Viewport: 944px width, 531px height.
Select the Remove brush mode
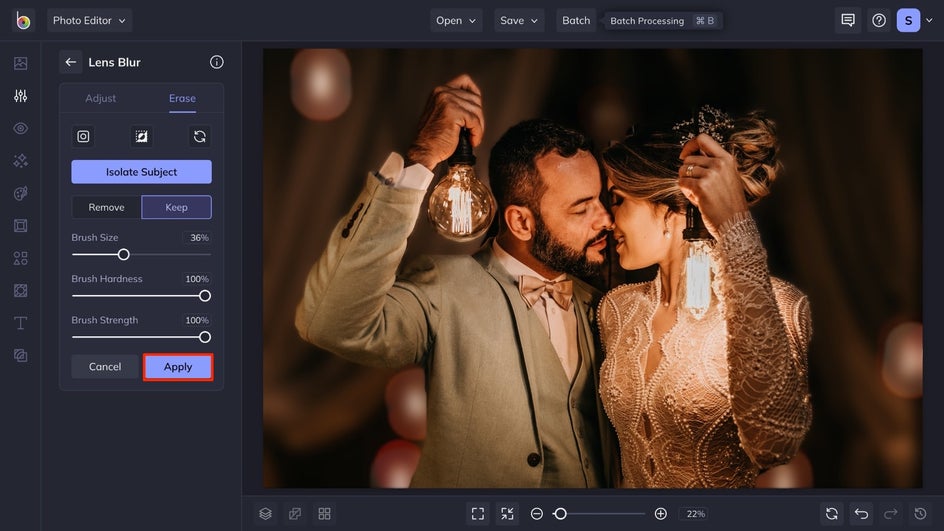coord(107,207)
